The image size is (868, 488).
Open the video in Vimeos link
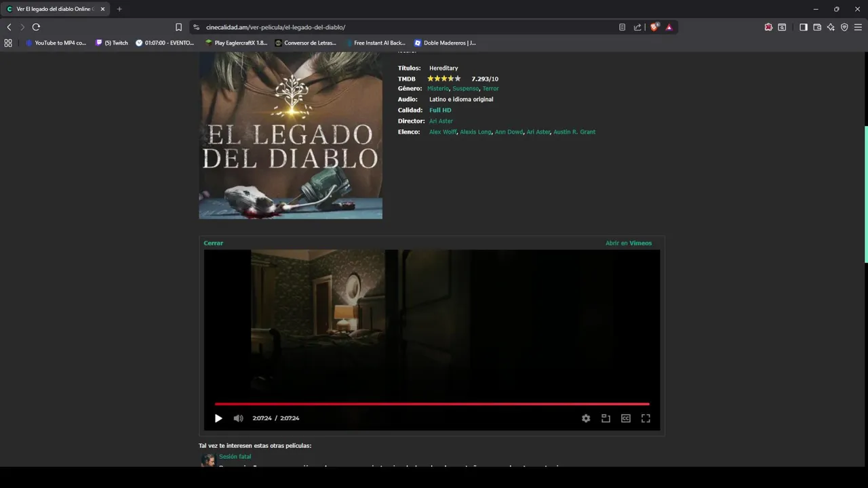629,243
